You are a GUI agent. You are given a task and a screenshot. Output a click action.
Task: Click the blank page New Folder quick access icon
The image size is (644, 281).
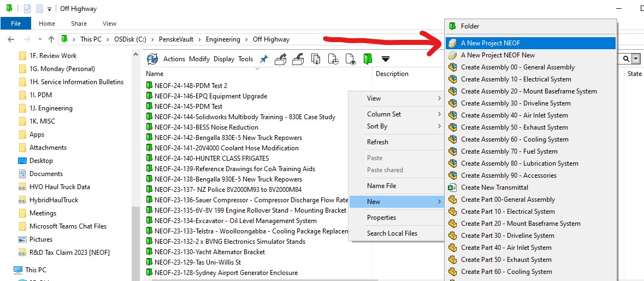point(39,9)
